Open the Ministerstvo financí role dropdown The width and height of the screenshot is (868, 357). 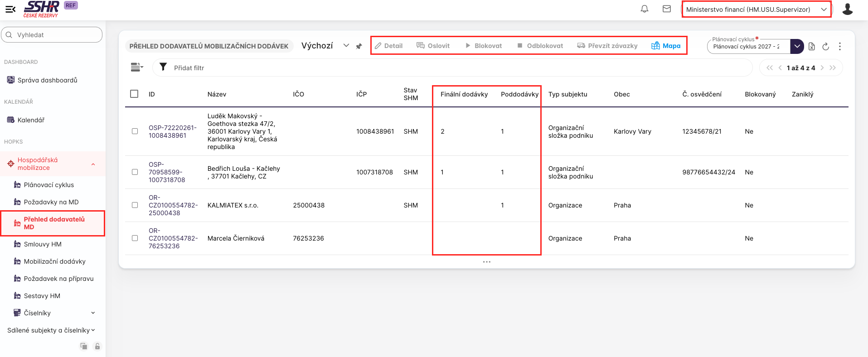pyautogui.click(x=756, y=10)
